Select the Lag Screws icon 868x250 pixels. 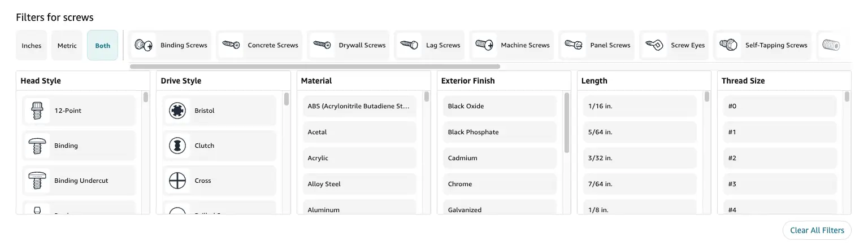point(409,45)
